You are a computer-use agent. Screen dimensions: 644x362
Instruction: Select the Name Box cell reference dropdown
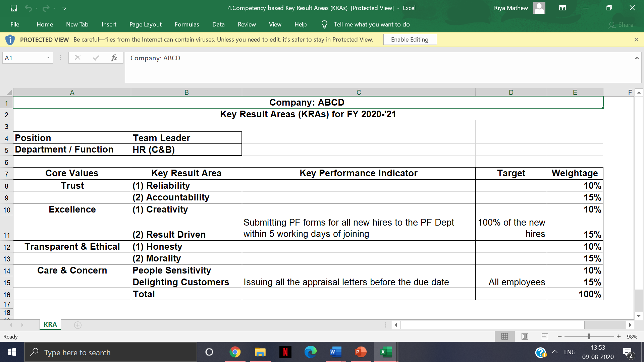pos(48,58)
